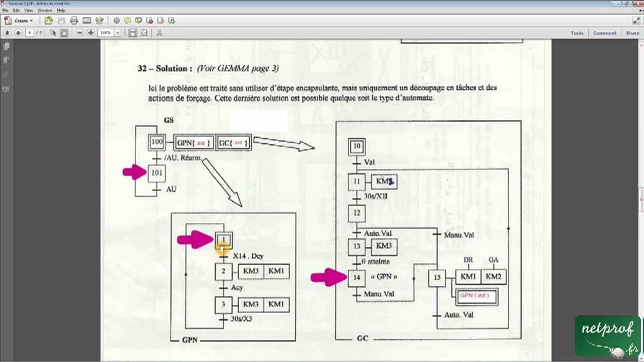The image size is (644, 362).
Task: Click the Print icon
Action: (x=74, y=21)
